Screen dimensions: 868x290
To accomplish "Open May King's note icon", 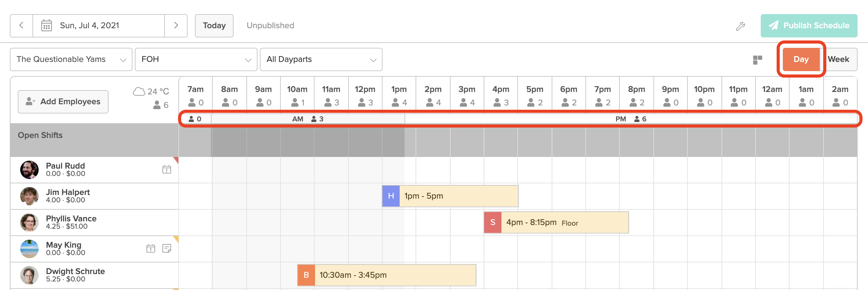I will coord(166,249).
